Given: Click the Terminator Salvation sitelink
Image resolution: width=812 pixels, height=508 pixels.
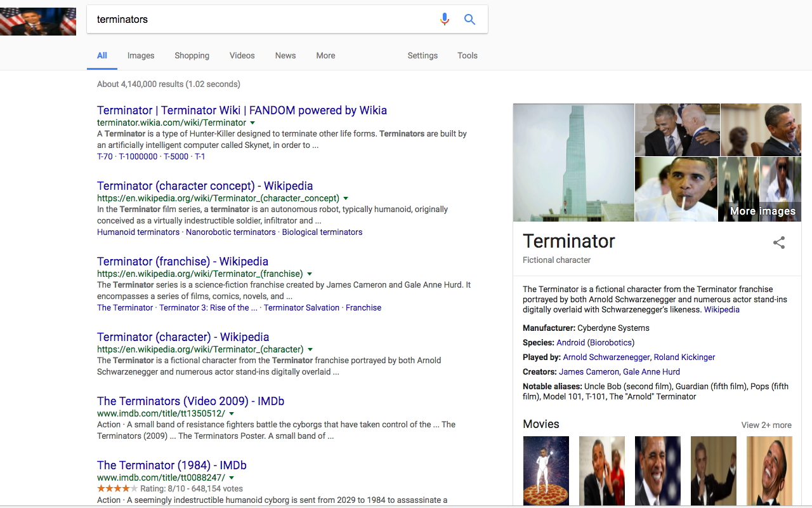Looking at the screenshot, I should point(301,308).
